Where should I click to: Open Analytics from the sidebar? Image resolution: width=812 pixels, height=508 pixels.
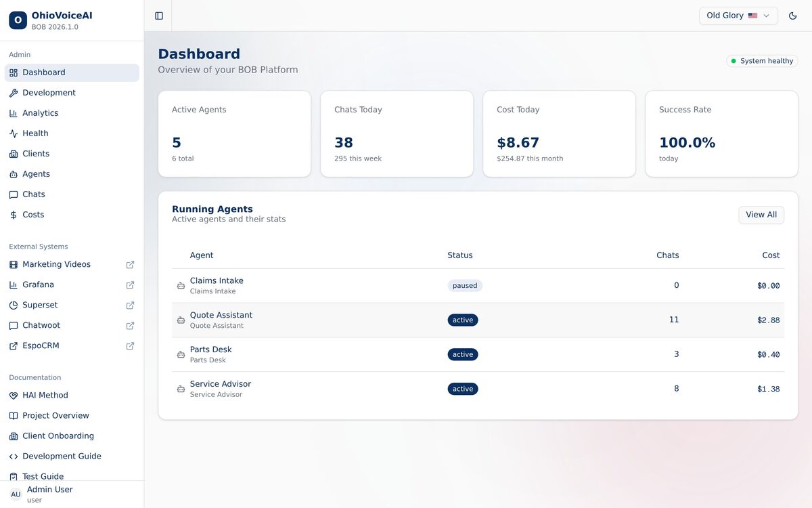pyautogui.click(x=40, y=113)
